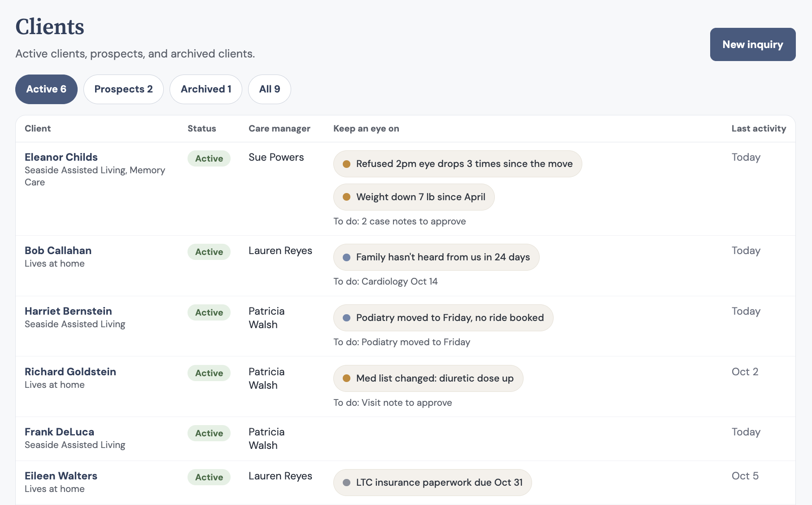Screen dimensions: 812x505
Task: Click the Client column header
Action: pyautogui.click(x=38, y=128)
